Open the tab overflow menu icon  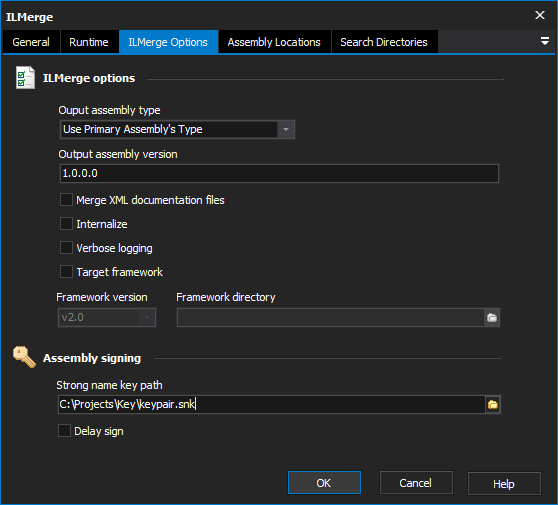click(x=544, y=41)
